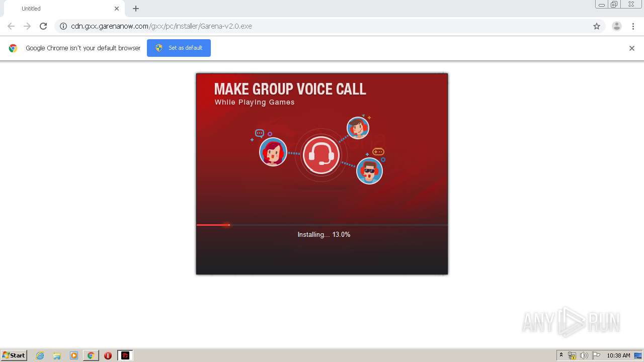644x362 pixels.
Task: Open Action Center flag icon
Action: tap(596, 355)
